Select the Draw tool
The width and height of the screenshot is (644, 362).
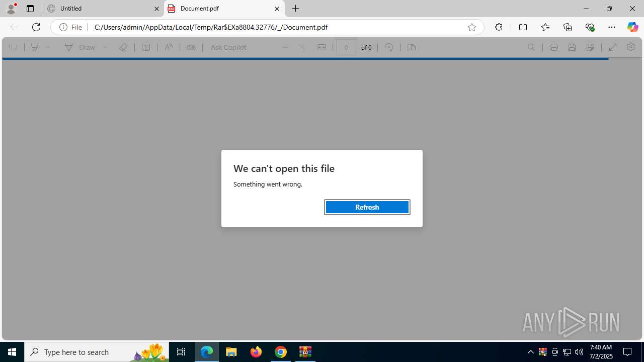[79, 47]
